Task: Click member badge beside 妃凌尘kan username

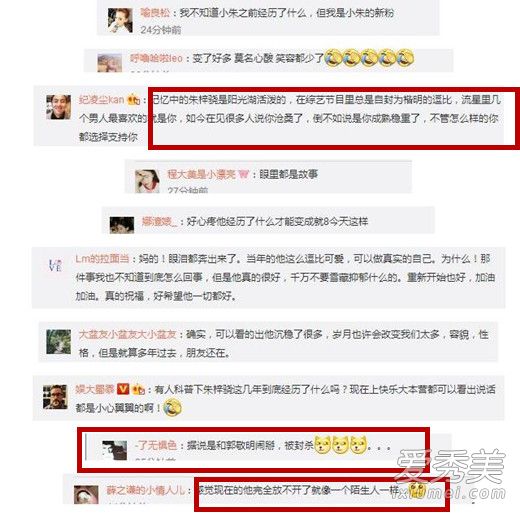Action: 134,99
